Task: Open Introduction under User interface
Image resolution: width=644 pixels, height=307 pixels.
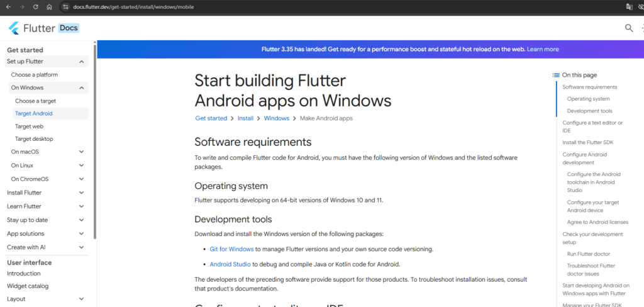Action: (24, 273)
